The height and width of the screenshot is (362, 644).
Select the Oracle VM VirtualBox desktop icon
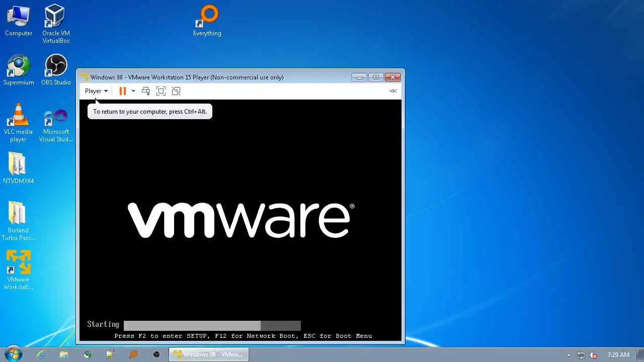56,24
